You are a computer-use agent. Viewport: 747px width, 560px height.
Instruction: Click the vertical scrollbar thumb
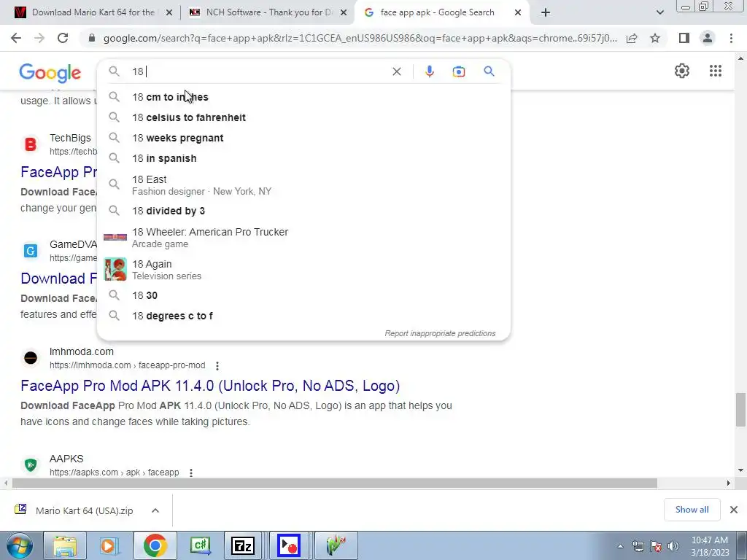coord(740,410)
